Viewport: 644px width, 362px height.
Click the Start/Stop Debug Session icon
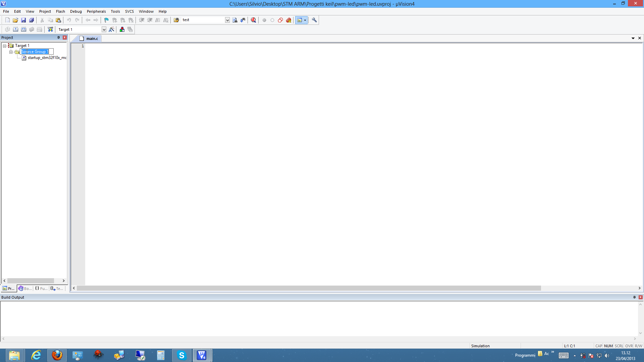(254, 20)
